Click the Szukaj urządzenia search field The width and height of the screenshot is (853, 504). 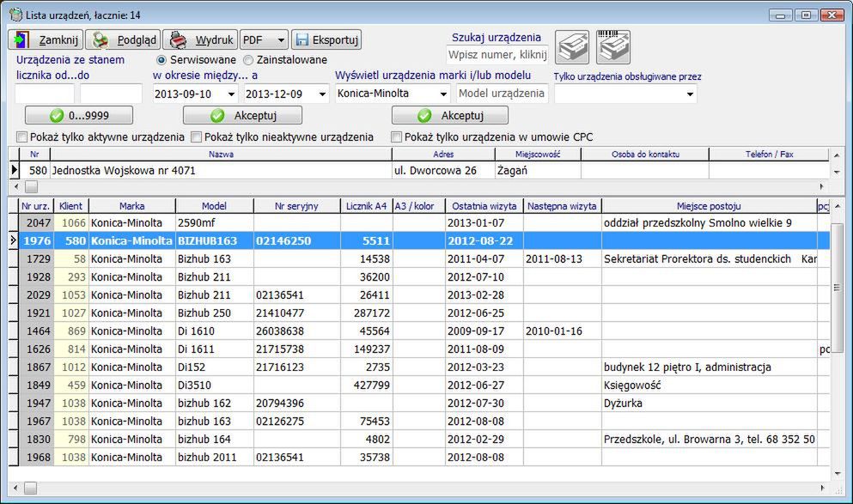pos(497,54)
